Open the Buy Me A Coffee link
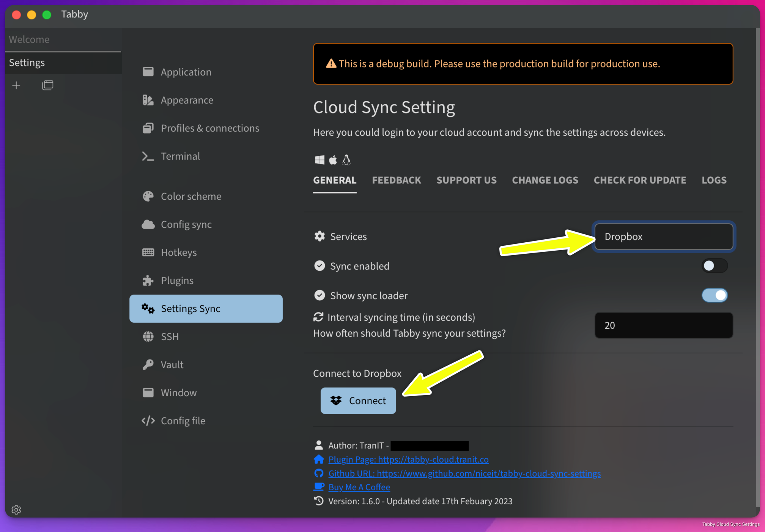 [x=359, y=487]
